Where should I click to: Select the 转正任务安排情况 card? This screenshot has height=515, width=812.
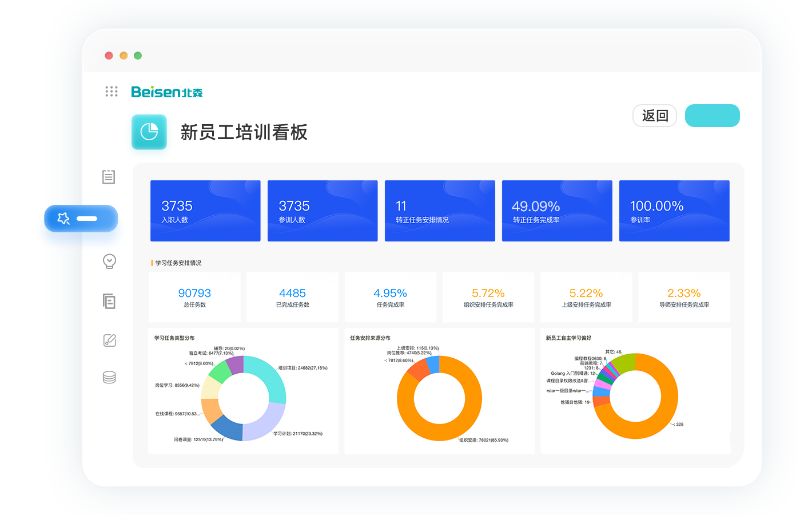pos(440,211)
